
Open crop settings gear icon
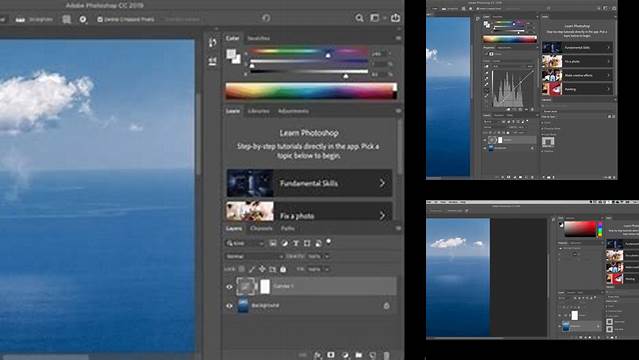(83, 19)
